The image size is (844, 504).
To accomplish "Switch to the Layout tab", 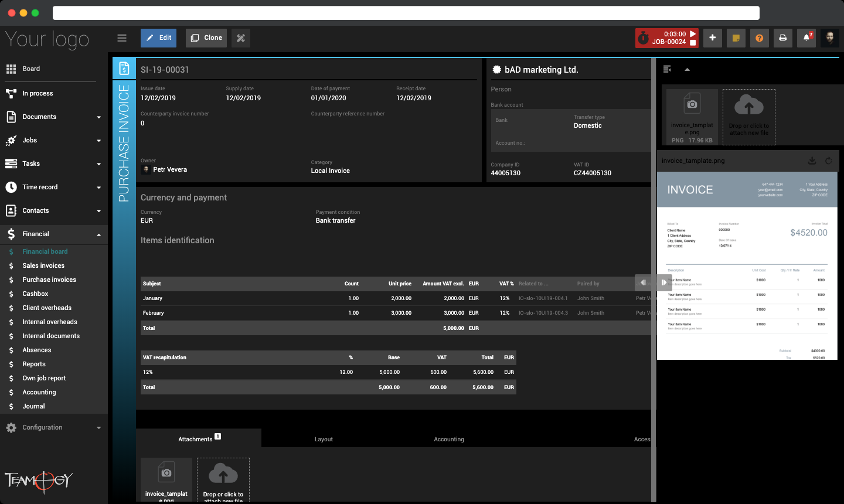I will click(x=324, y=439).
